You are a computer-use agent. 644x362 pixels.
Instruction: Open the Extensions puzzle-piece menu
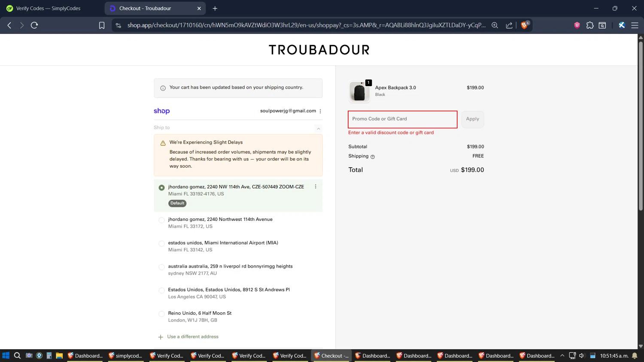[590, 25]
